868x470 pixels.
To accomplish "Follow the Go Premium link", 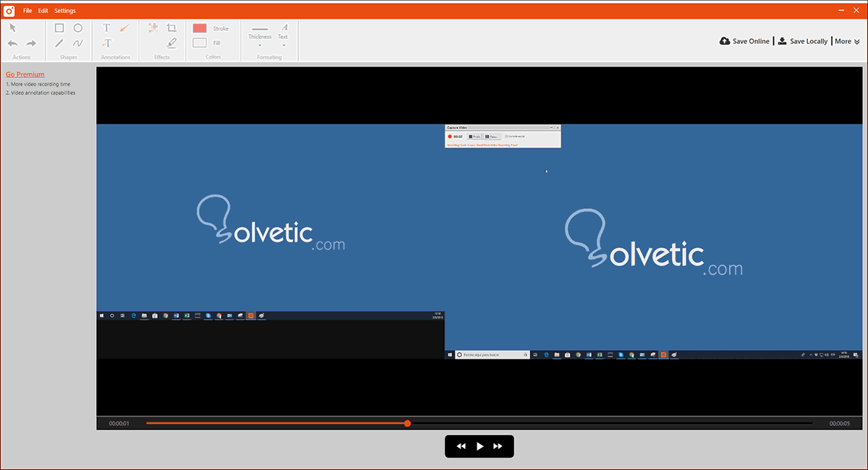I will click(x=25, y=74).
